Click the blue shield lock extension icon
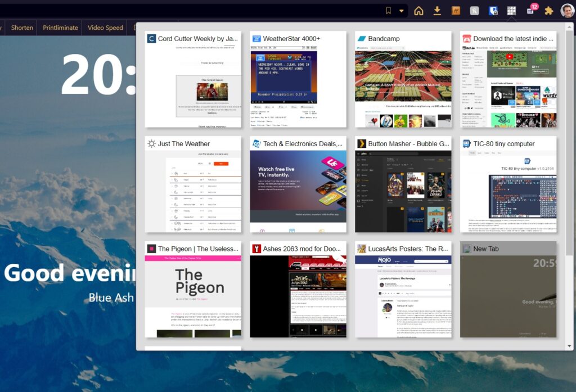 tap(493, 11)
